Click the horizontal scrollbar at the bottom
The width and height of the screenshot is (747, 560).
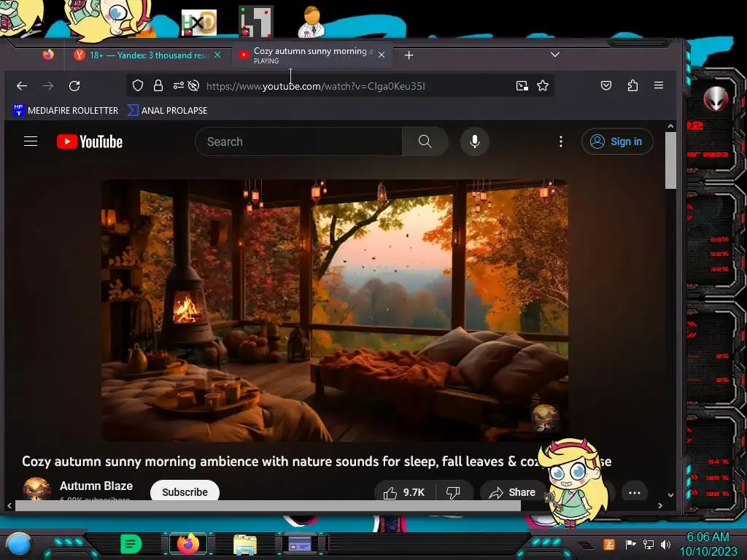pos(268,506)
